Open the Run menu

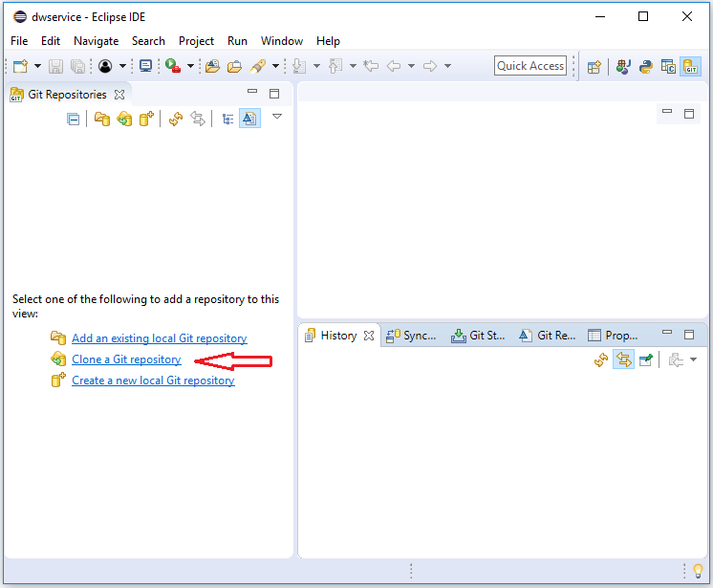[x=237, y=41]
